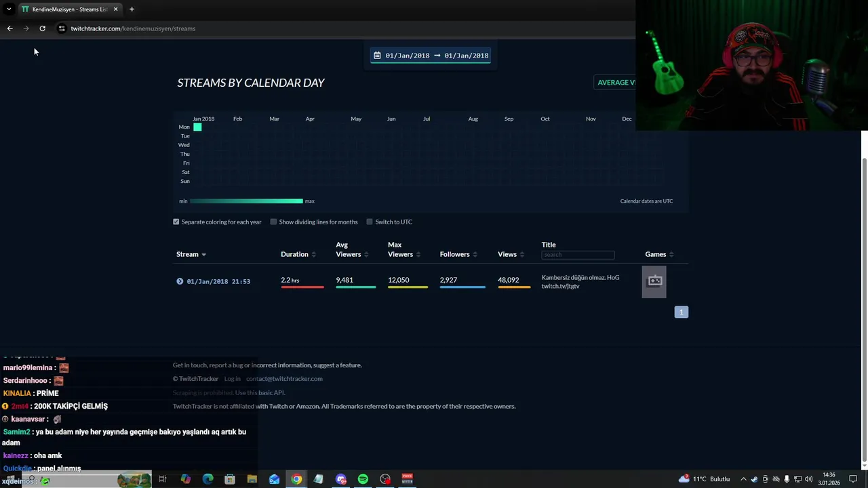Open Microsoft Store from taskbar
Screen dimensions: 868x488
click(230, 479)
